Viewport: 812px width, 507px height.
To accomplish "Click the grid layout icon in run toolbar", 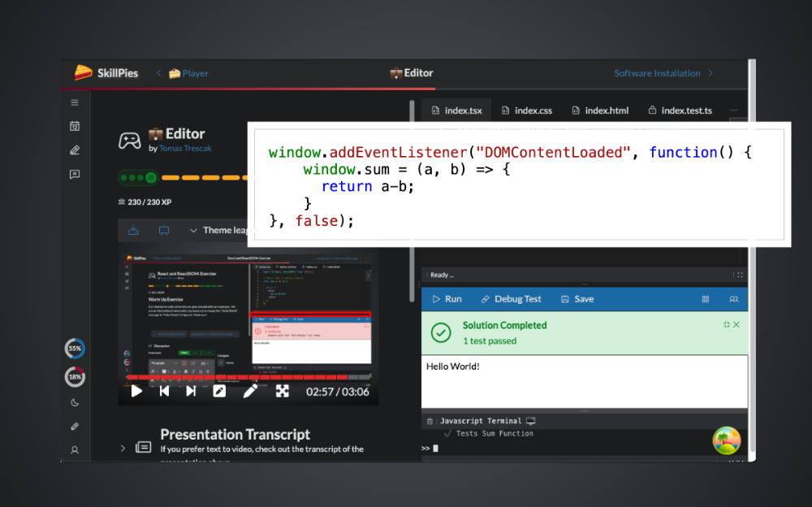I will pyautogui.click(x=705, y=299).
